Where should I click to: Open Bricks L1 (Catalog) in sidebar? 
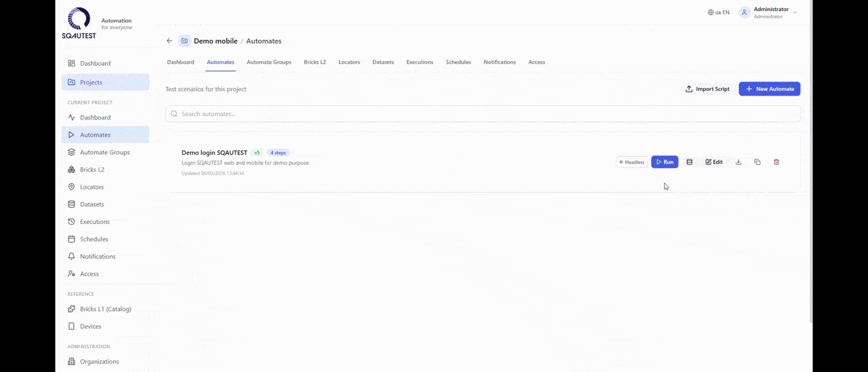(105, 309)
